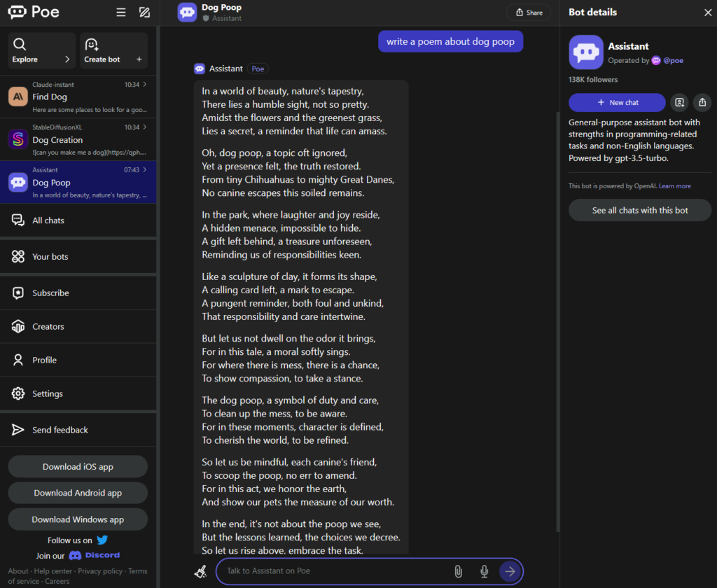Screen dimensions: 717x588
Task: Open All chats section
Action: [49, 220]
